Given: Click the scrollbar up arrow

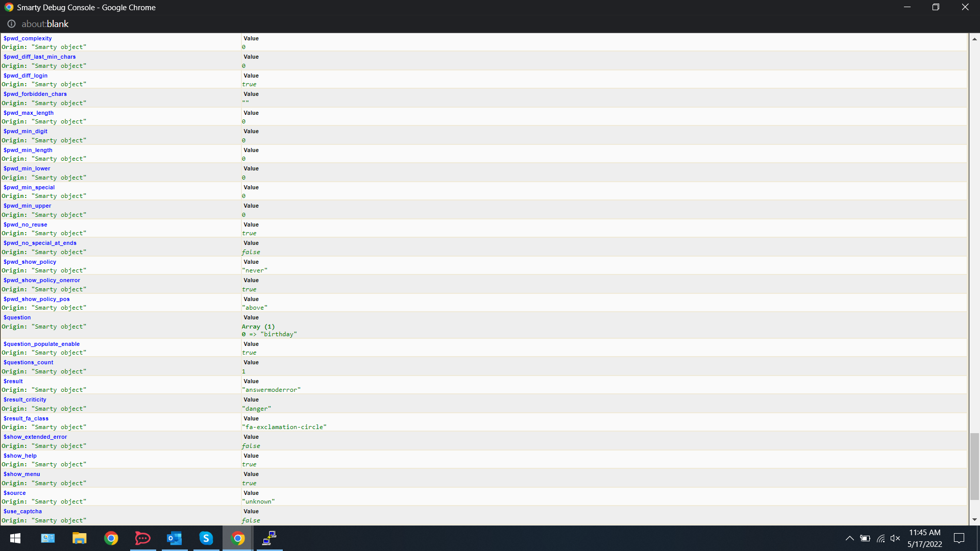Looking at the screenshot, I should (x=974, y=39).
